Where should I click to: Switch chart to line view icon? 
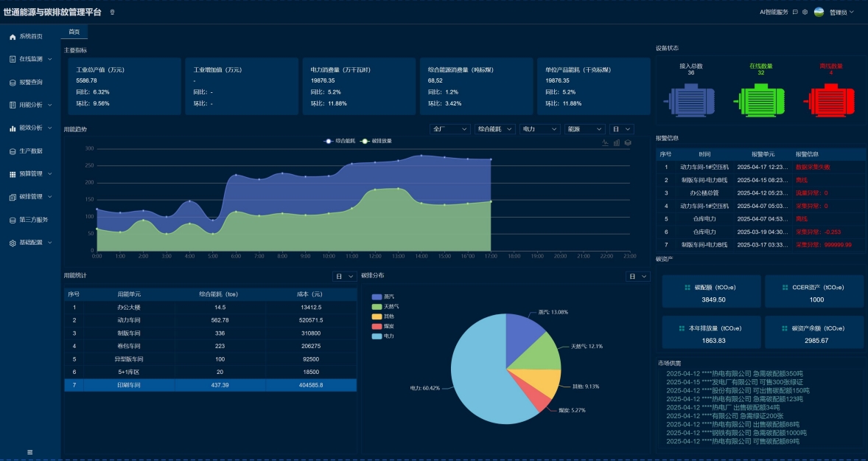click(606, 142)
